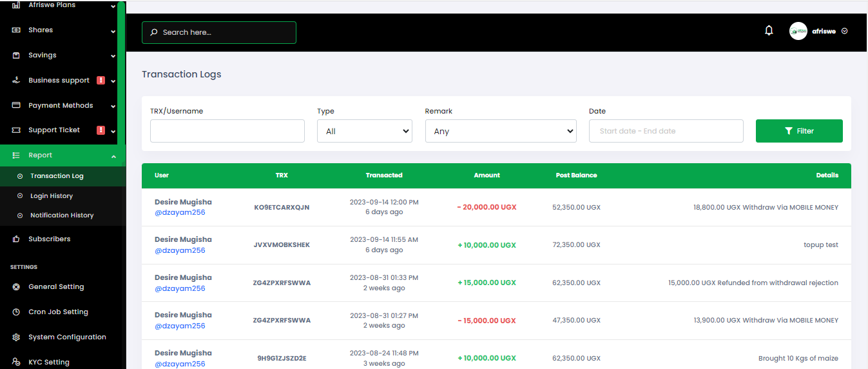Click the Savings wallet icon

pos(16,55)
